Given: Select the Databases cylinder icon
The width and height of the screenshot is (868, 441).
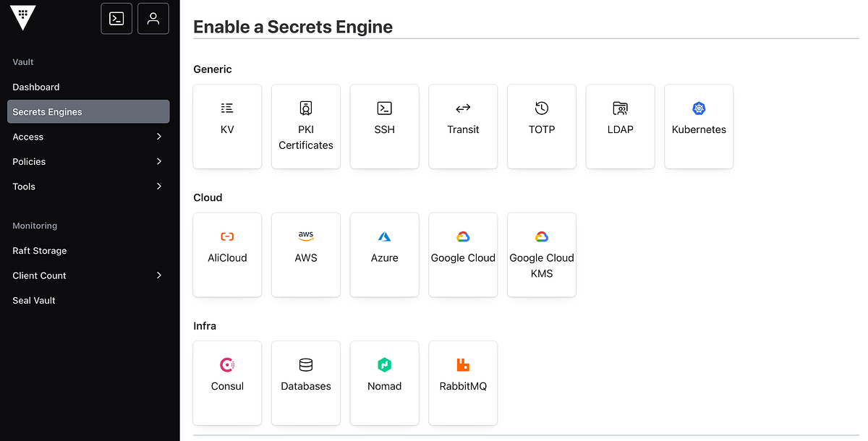Looking at the screenshot, I should tap(306, 365).
